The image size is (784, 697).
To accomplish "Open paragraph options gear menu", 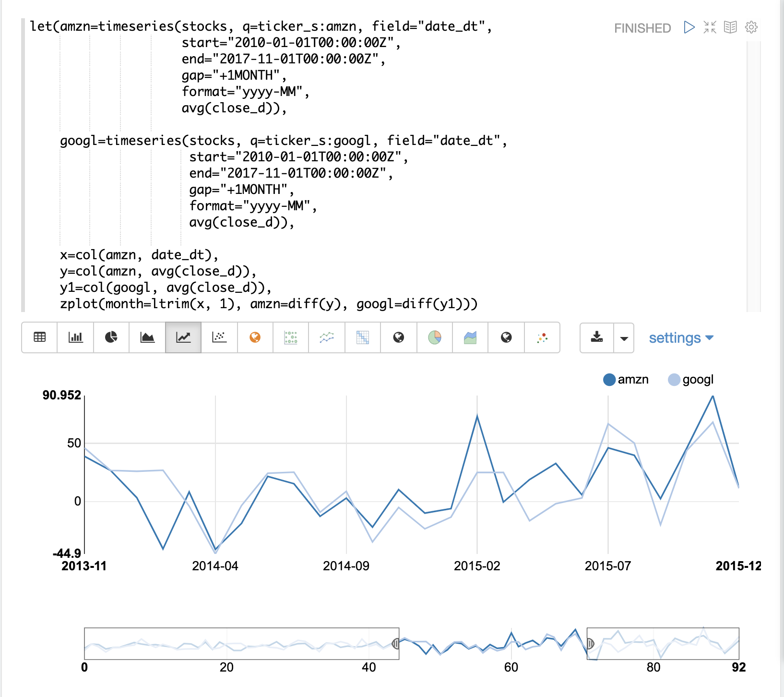I will (751, 27).
